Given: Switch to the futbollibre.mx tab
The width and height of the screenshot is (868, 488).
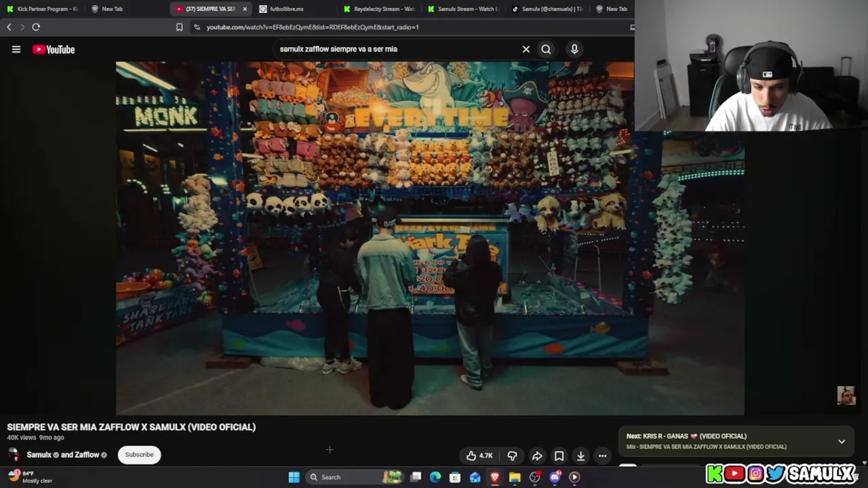Looking at the screenshot, I should point(286,9).
